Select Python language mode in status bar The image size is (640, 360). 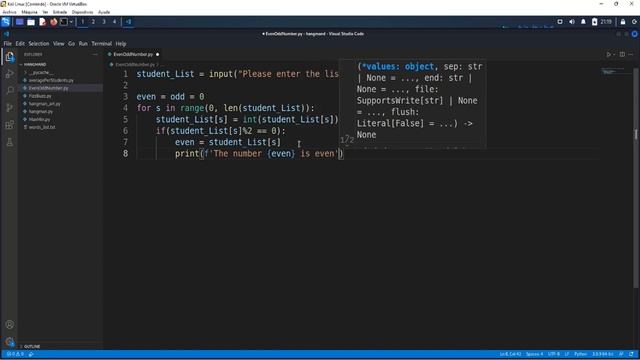pyautogui.click(x=580, y=354)
